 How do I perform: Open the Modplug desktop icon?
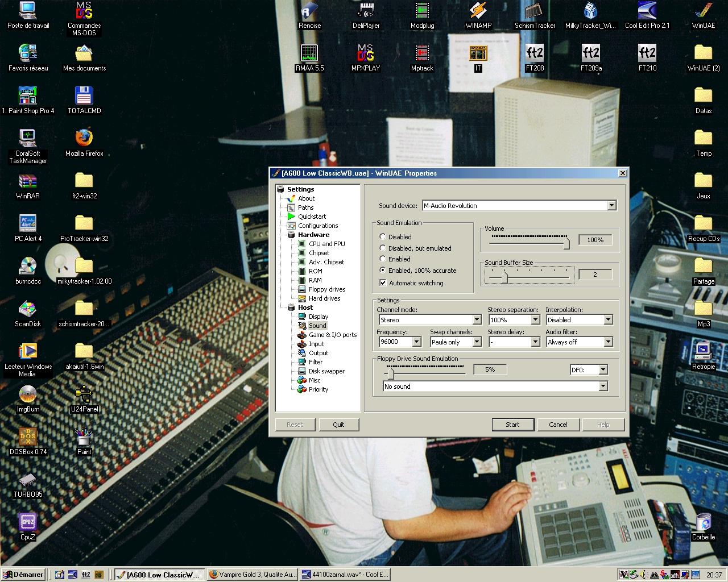[x=422, y=15]
